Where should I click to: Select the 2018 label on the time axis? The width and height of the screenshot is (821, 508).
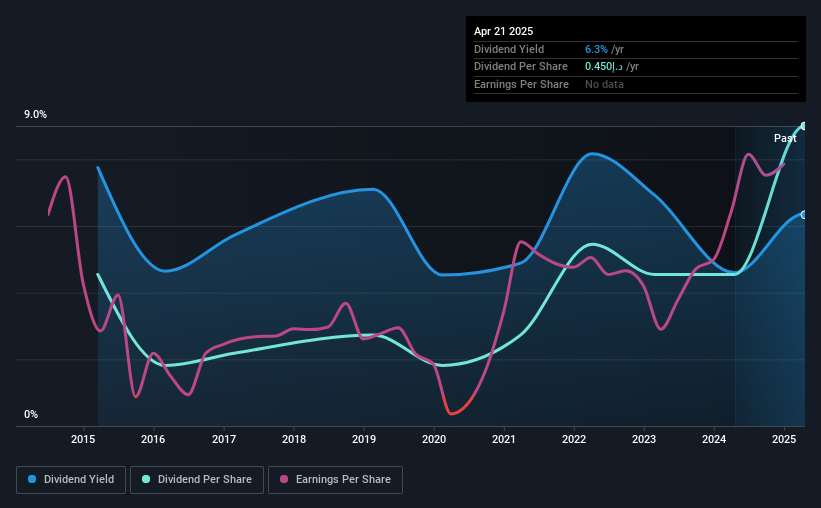(294, 439)
